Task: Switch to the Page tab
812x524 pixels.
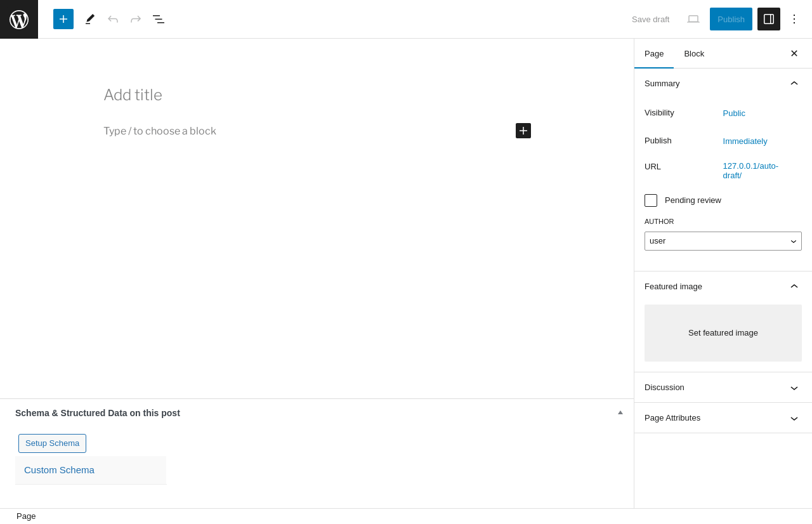Action: [x=654, y=53]
